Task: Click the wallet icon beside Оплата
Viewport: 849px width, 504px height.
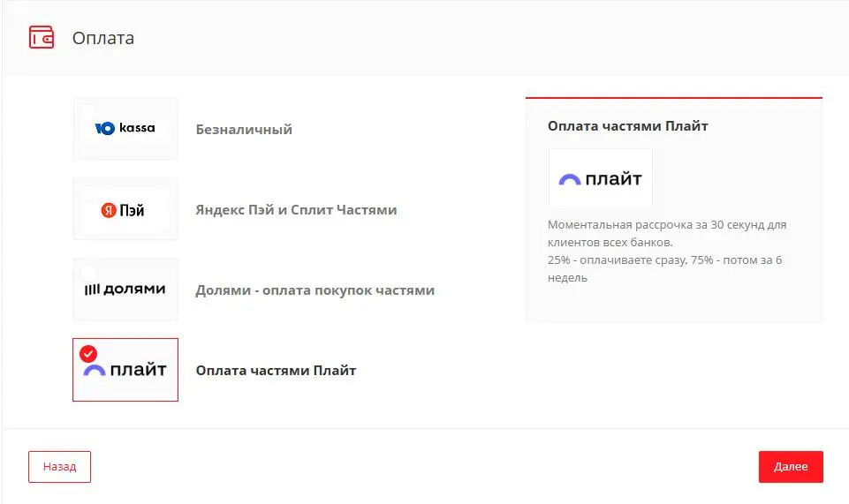Action: pos(41,38)
